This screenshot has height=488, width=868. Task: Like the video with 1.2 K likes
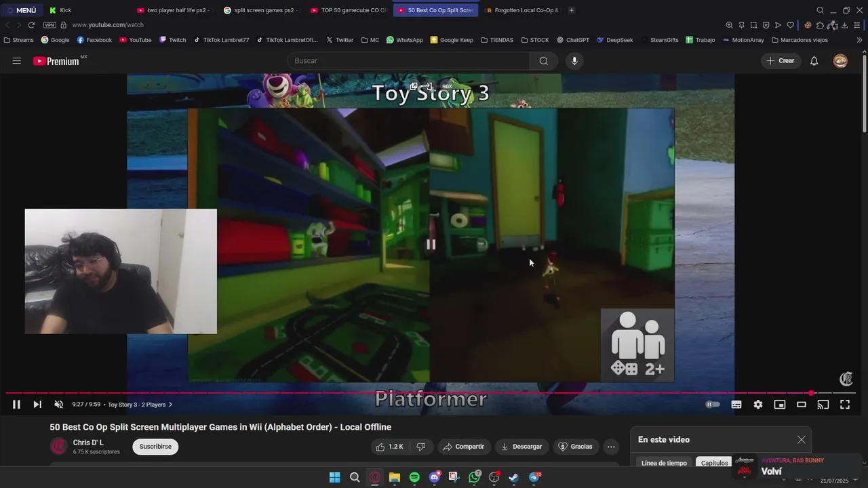click(x=389, y=447)
